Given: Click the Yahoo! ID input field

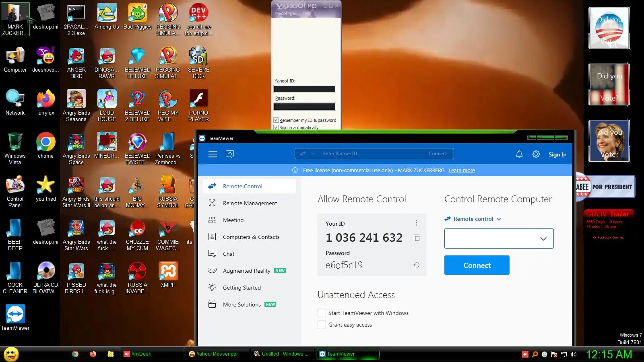Looking at the screenshot, I should point(305,89).
